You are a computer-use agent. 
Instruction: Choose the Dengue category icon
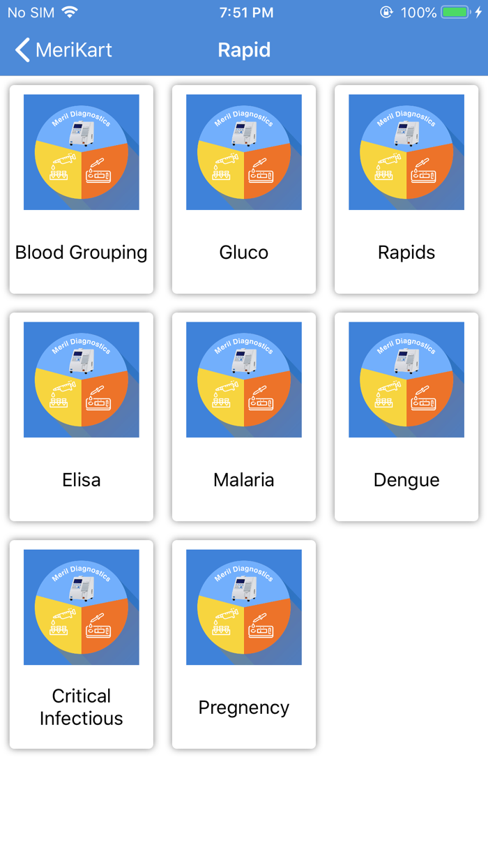tap(406, 380)
